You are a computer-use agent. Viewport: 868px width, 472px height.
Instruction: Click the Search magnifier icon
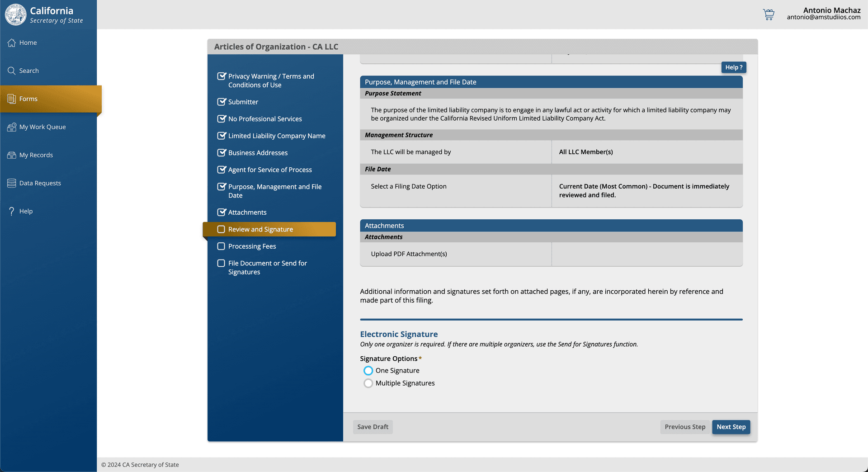click(12, 71)
